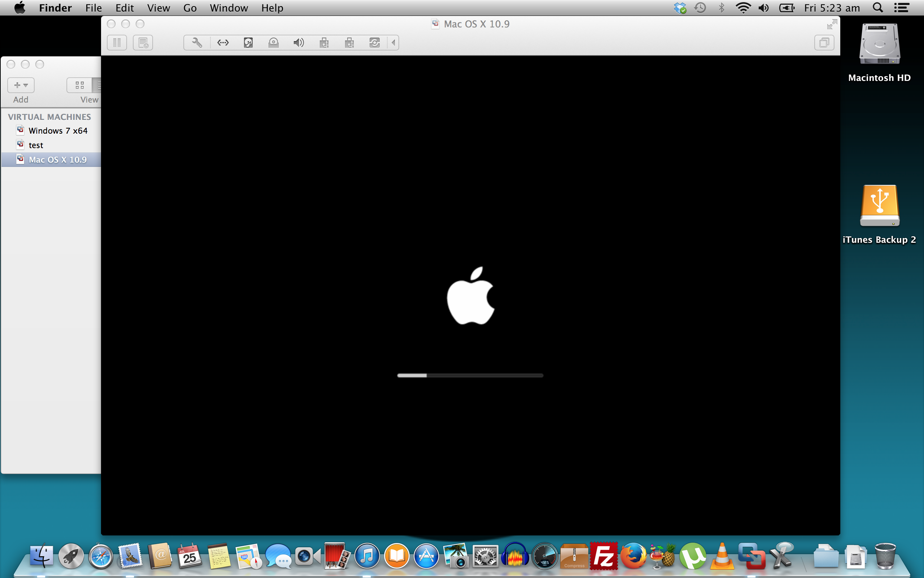924x578 pixels.
Task: Open Messages from the Dock
Action: pos(278,556)
